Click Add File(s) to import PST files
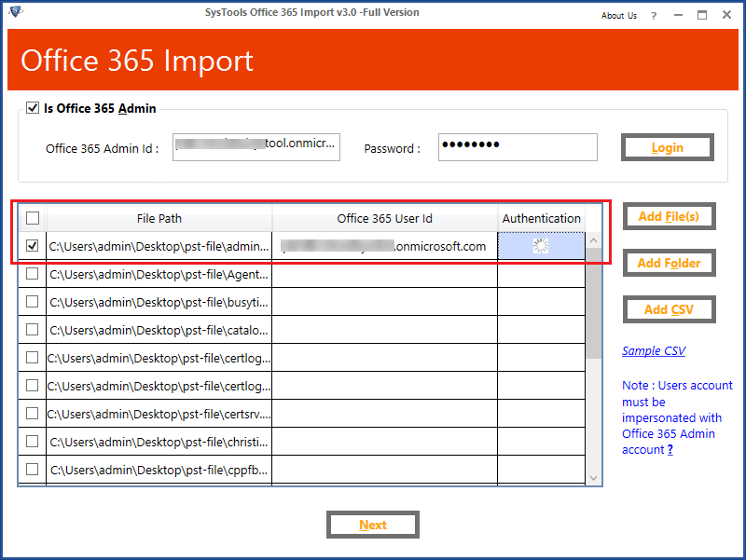The image size is (746, 560). [669, 216]
